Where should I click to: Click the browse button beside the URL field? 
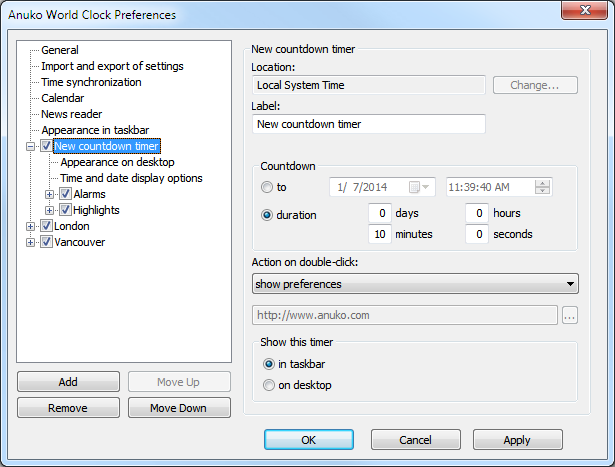[x=570, y=316]
